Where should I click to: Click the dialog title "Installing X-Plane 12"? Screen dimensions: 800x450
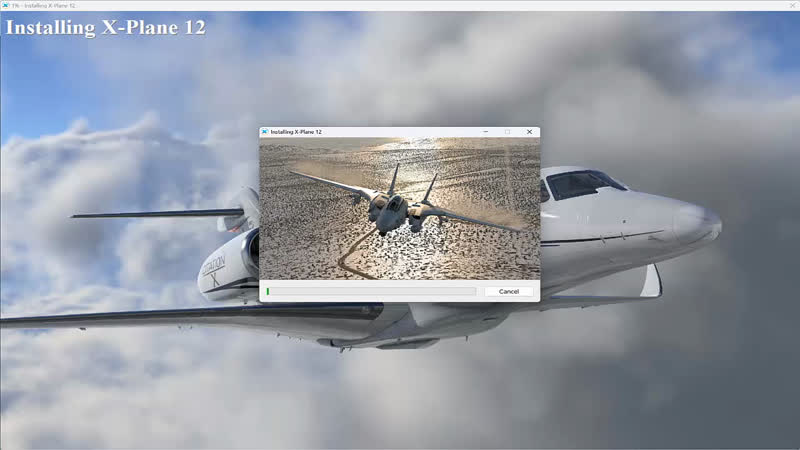pyautogui.click(x=296, y=132)
